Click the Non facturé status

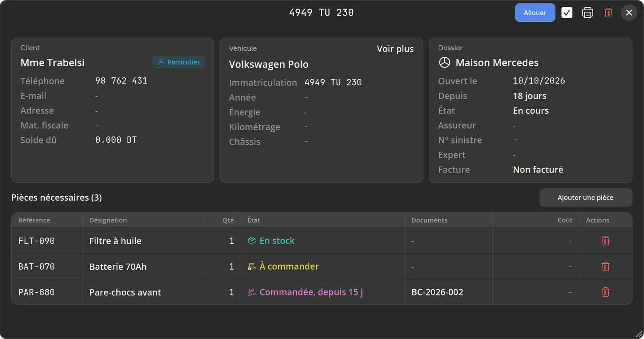[538, 170]
